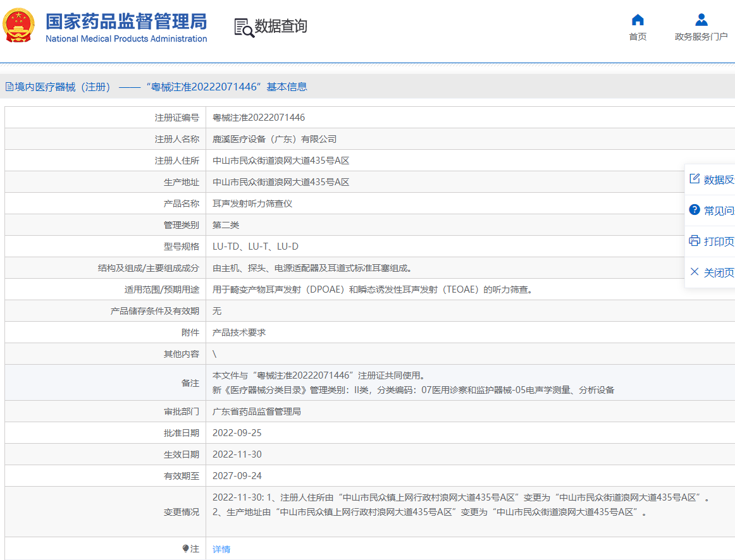Open the 详情 link

tap(221, 549)
